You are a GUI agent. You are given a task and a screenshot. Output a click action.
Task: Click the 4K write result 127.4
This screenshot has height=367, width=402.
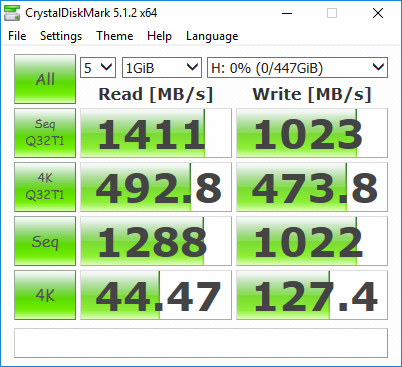pos(312,295)
